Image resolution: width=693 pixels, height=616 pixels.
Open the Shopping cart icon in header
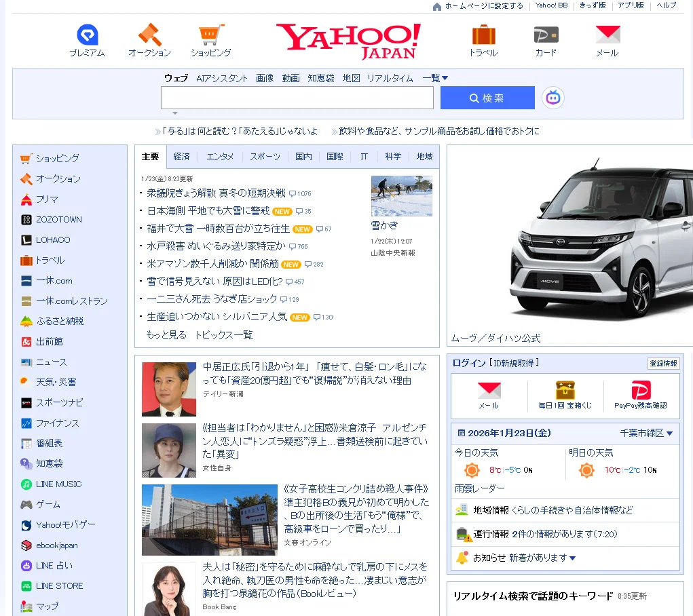click(x=210, y=35)
